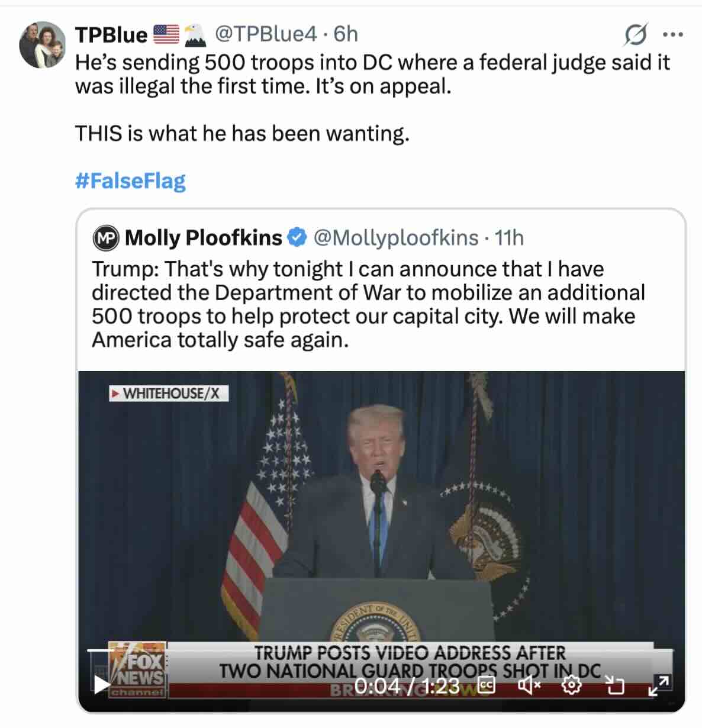Viewport: 702px width, 728px height.
Task: Click the Grok icon beside the ellipsis
Action: pos(635,35)
